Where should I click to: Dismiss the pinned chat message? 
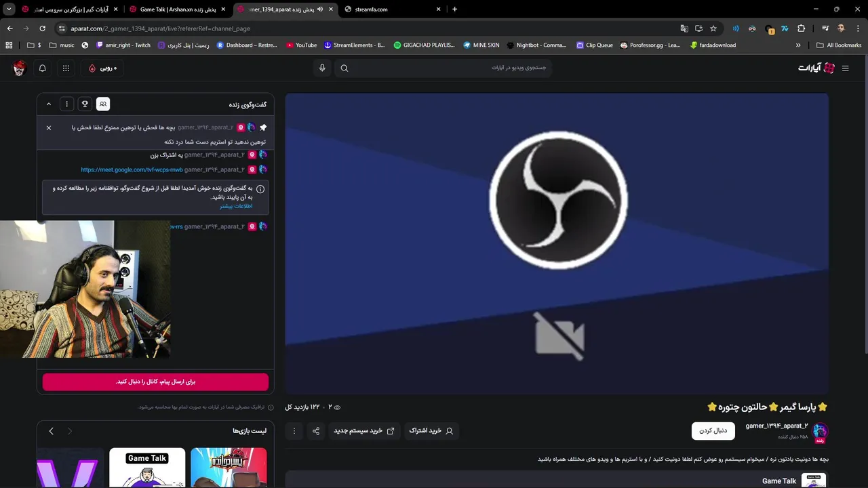tap(49, 127)
